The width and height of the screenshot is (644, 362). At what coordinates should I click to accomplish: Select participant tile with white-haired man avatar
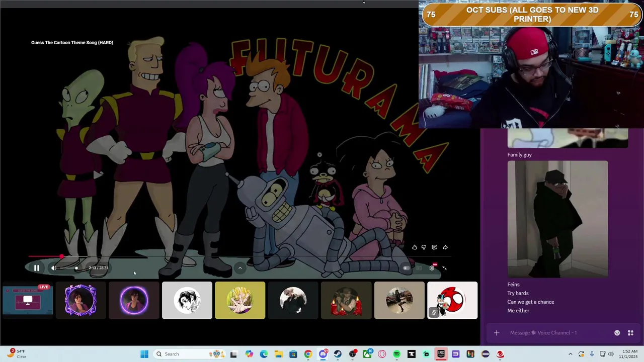point(293,300)
